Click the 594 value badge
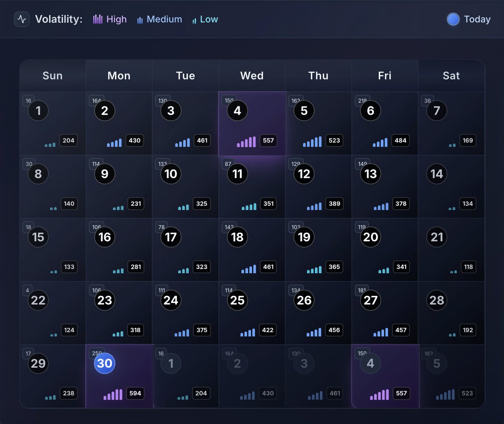 click(135, 393)
